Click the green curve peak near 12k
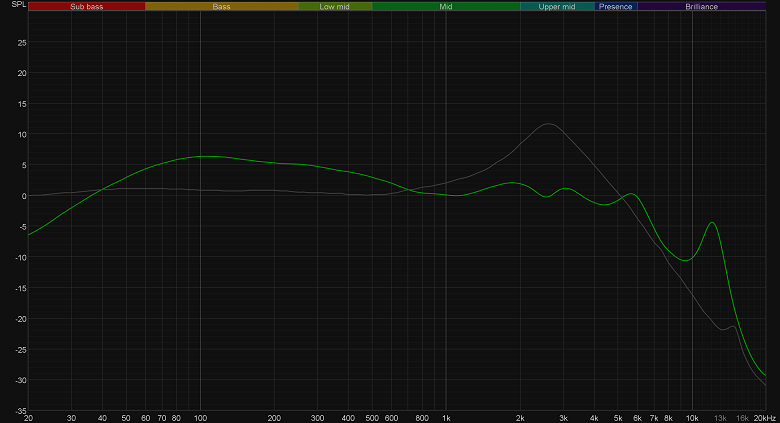 (x=712, y=222)
